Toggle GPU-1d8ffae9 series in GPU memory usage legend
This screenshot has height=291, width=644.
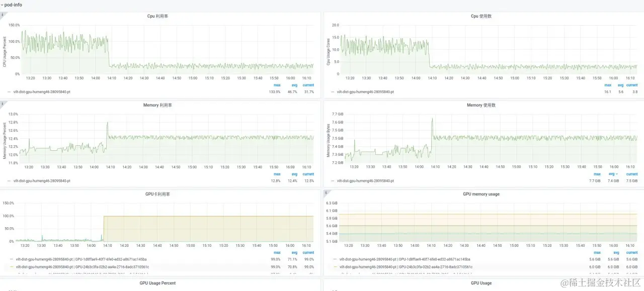coord(405,259)
